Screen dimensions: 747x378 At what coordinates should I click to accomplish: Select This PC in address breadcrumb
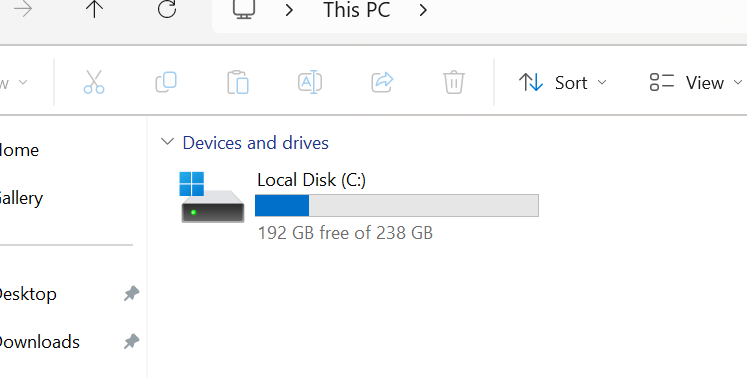(x=357, y=10)
